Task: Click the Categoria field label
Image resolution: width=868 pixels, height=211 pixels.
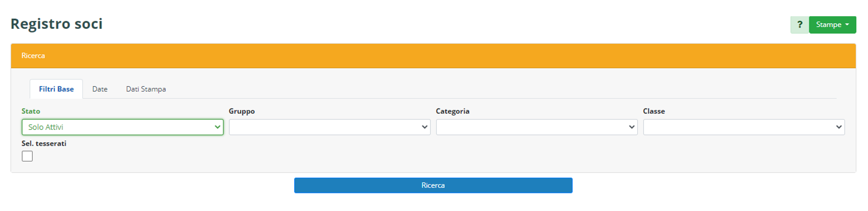Action: click(453, 111)
